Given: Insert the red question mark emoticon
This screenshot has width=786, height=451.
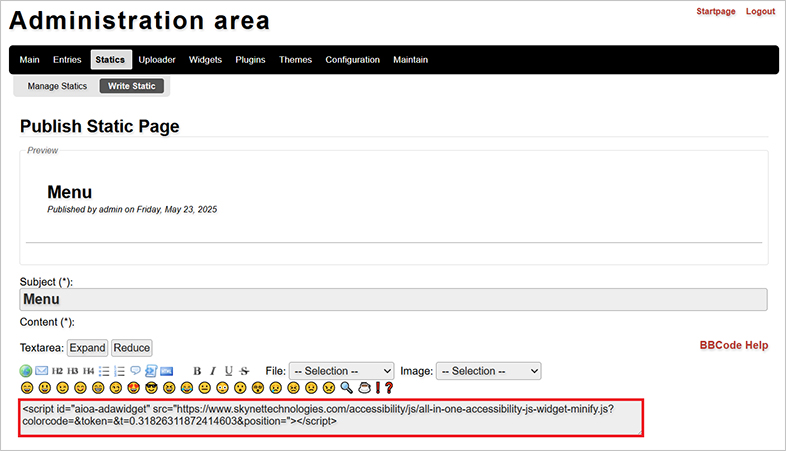Looking at the screenshot, I should point(389,387).
